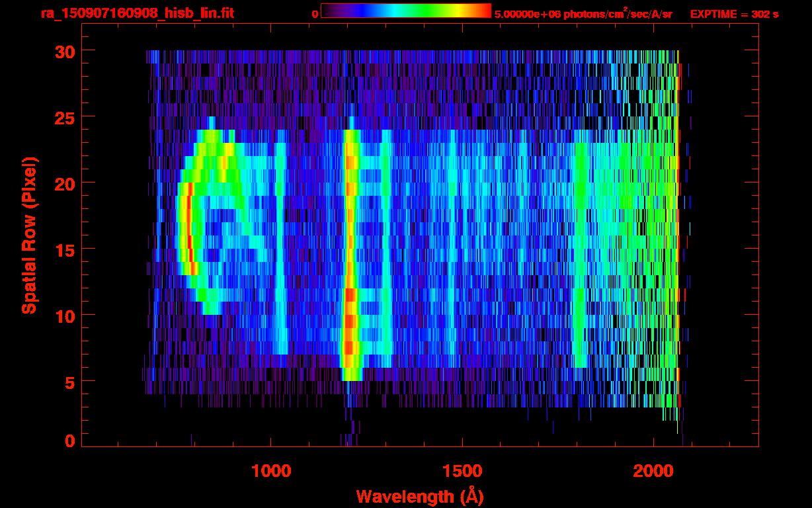Viewport: 812px width, 508px height.
Task: Click the y-axis tick label 30
Action: tap(64, 51)
